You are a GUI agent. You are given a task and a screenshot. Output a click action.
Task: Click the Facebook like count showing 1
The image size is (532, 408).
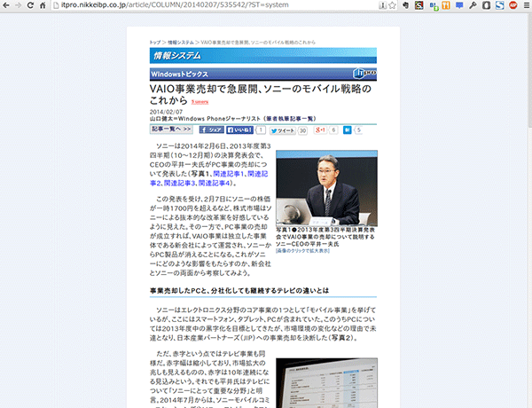click(261, 130)
